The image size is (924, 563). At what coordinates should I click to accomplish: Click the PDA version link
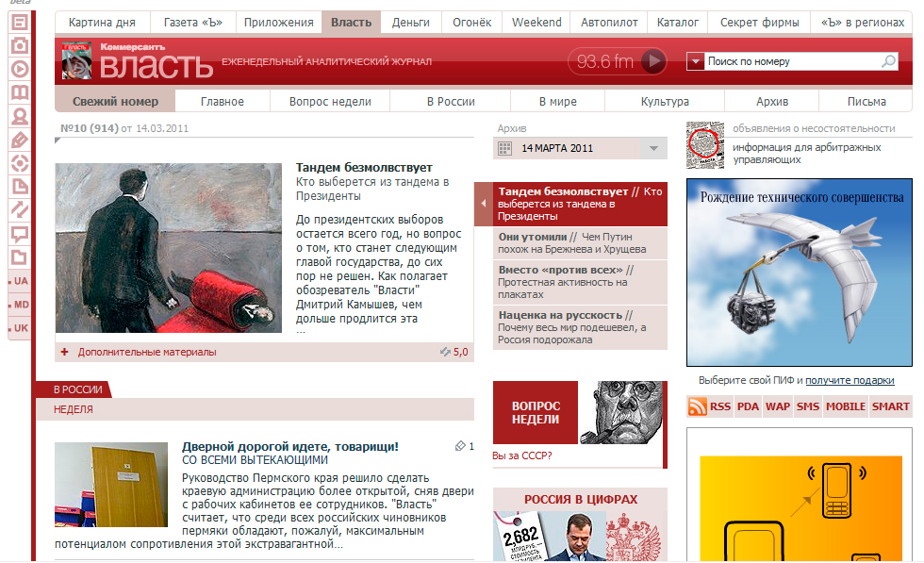[x=748, y=406]
